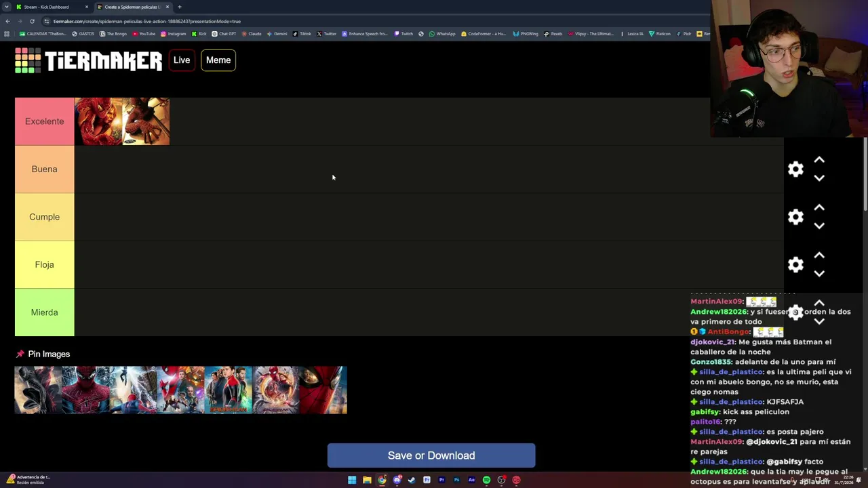
Task: Move the Mierda row up
Action: [819, 303]
